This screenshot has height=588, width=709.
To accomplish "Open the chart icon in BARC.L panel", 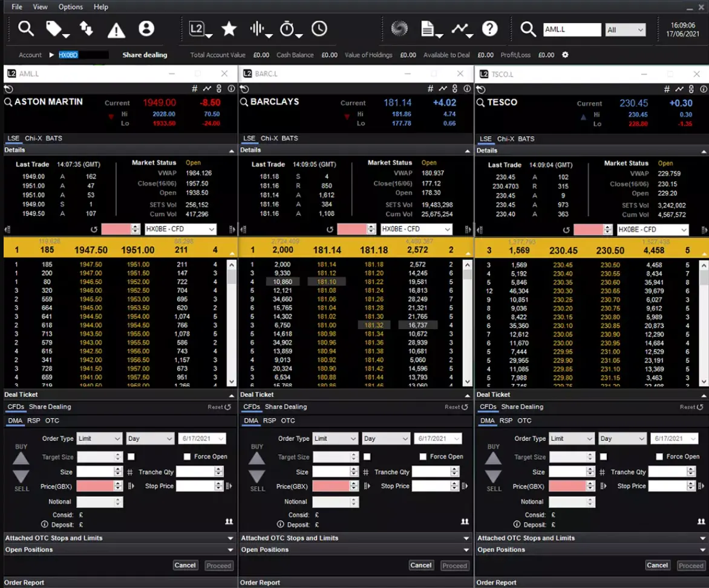I will point(443,89).
